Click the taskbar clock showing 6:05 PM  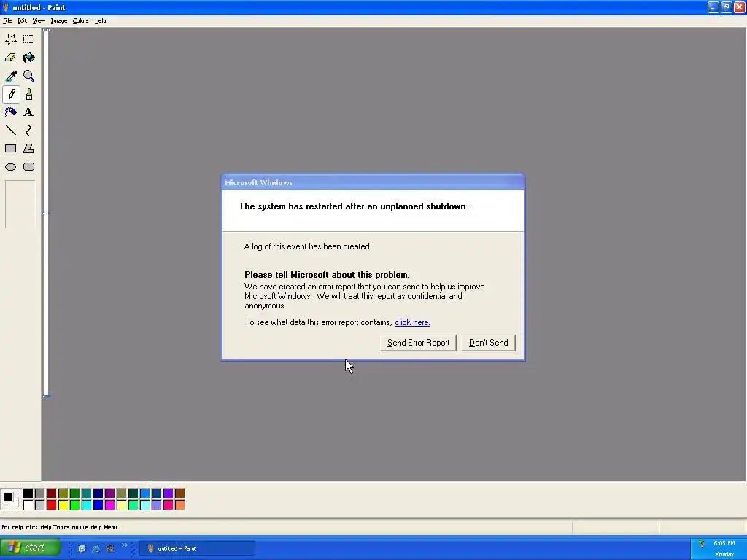724,543
